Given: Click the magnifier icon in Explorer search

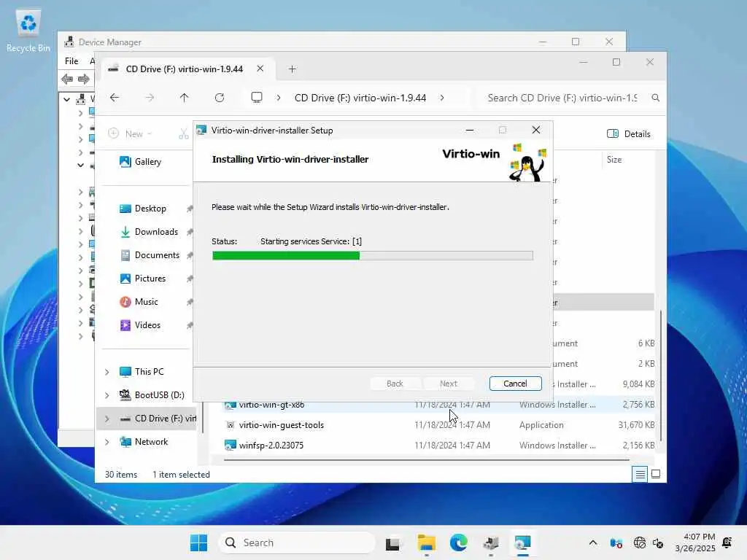Looking at the screenshot, I should point(656,98).
